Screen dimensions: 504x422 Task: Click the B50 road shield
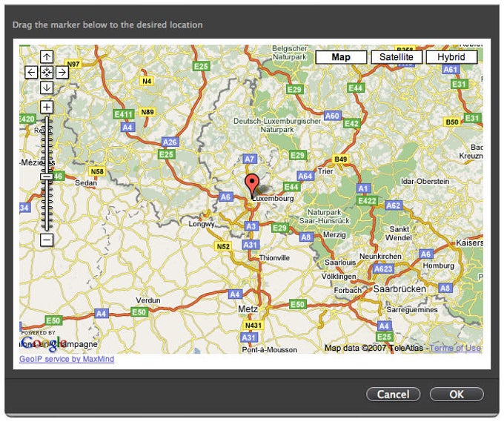point(452,122)
